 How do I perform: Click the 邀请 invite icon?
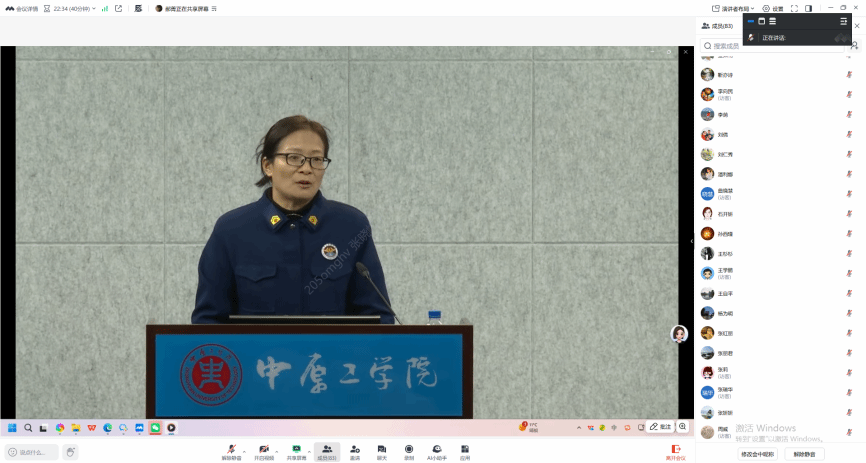click(355, 451)
